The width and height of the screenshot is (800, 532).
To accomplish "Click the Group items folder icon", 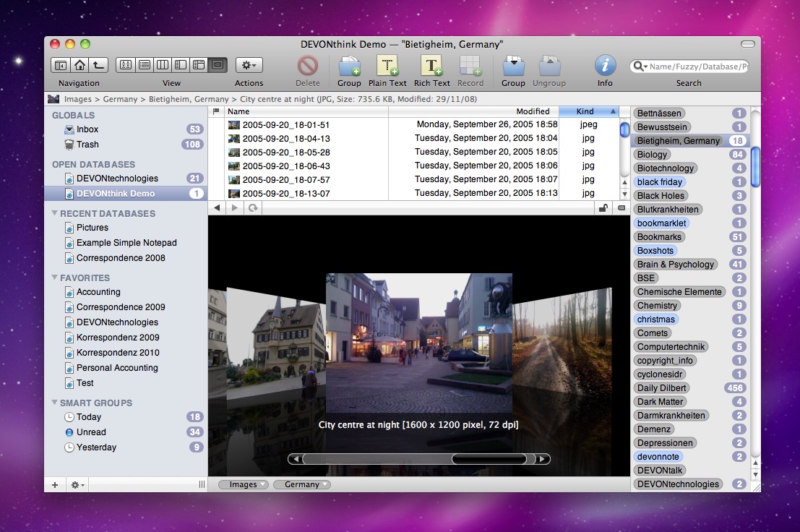I will 513,66.
